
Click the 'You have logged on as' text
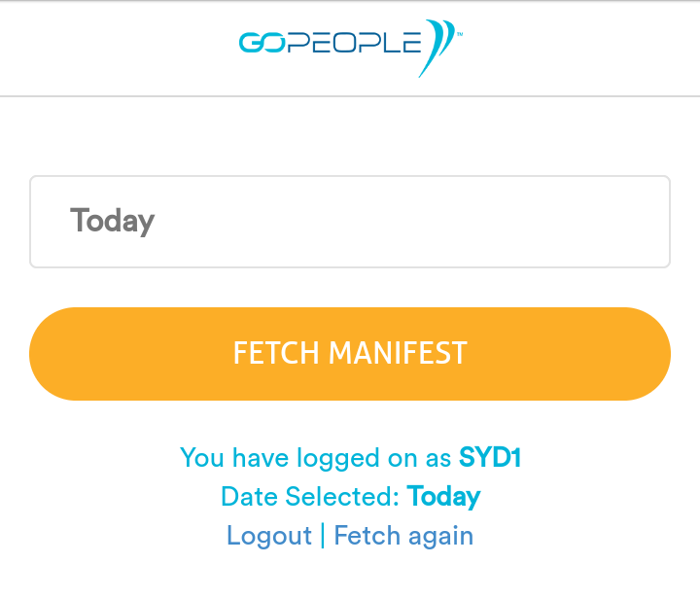tap(316, 458)
